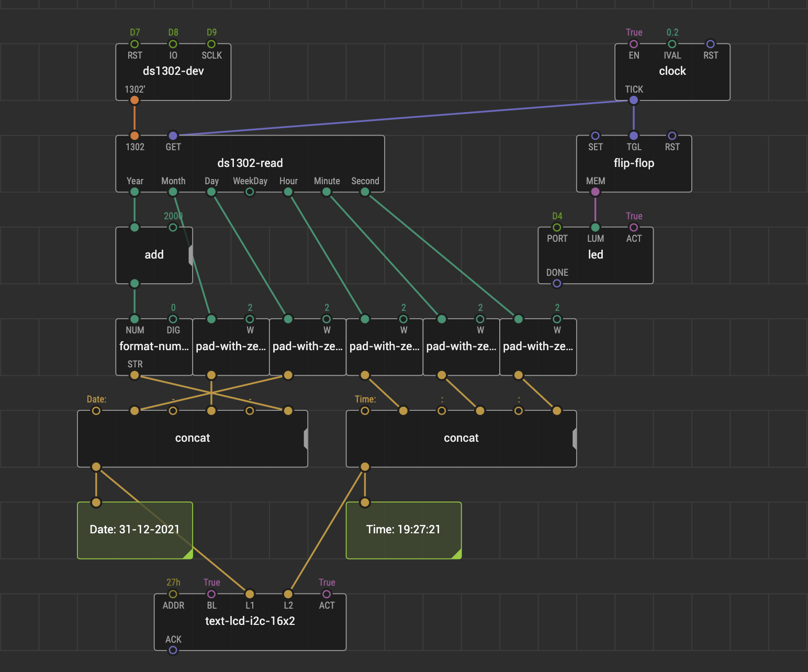Click the TGL pin on flip-flop
The width and height of the screenshot is (808, 672).
(x=634, y=136)
